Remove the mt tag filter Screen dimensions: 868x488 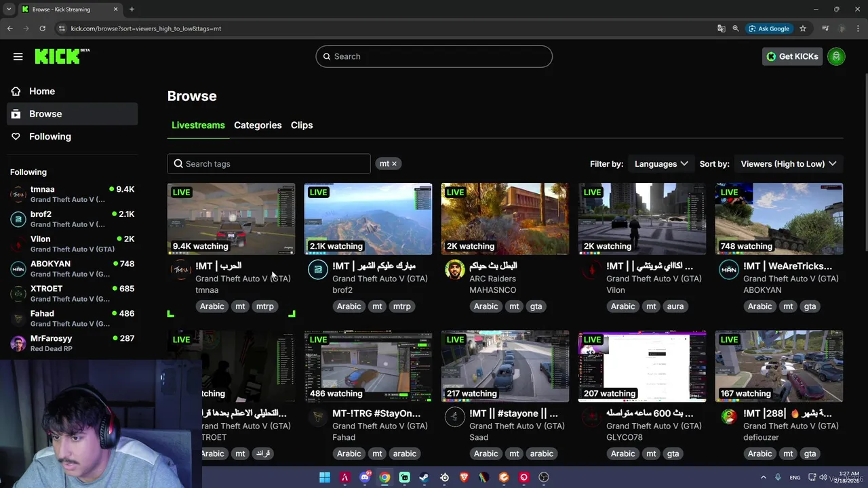[394, 163]
